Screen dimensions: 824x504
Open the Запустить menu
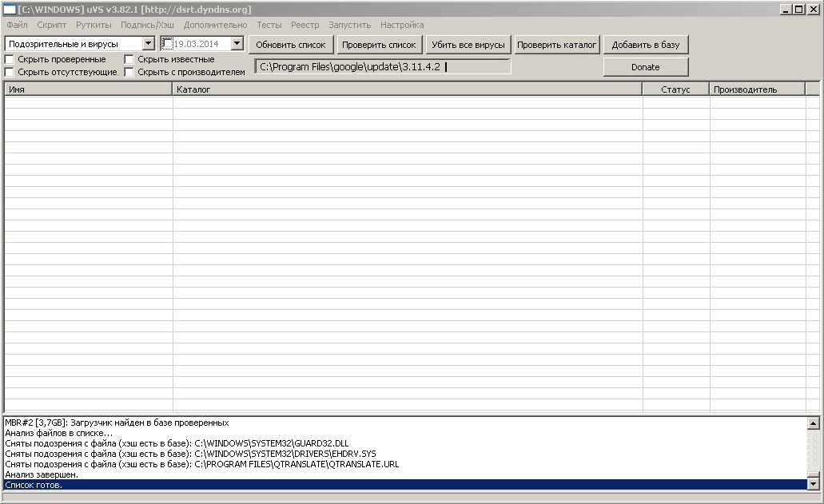pos(349,25)
